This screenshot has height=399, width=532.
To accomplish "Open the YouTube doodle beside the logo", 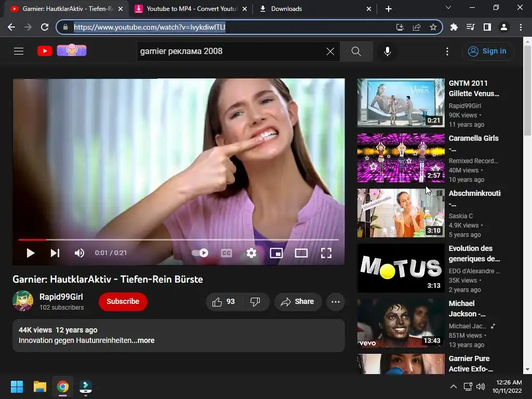I will [72, 50].
